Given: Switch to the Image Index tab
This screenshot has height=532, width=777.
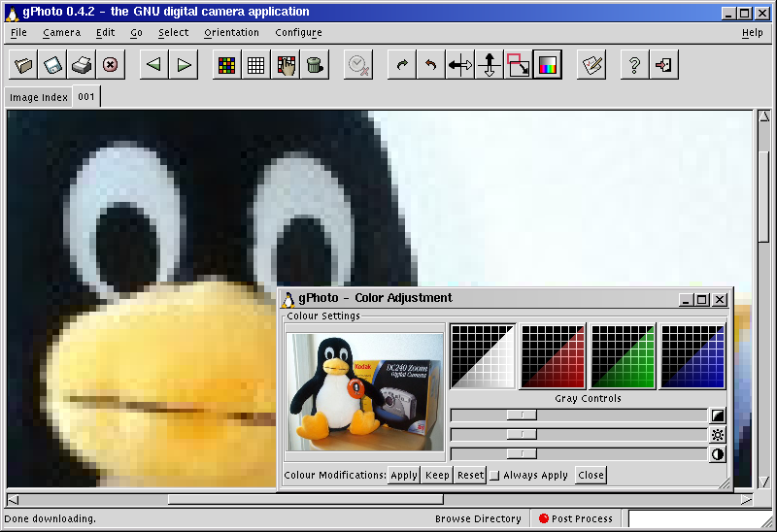Looking at the screenshot, I should pos(39,97).
